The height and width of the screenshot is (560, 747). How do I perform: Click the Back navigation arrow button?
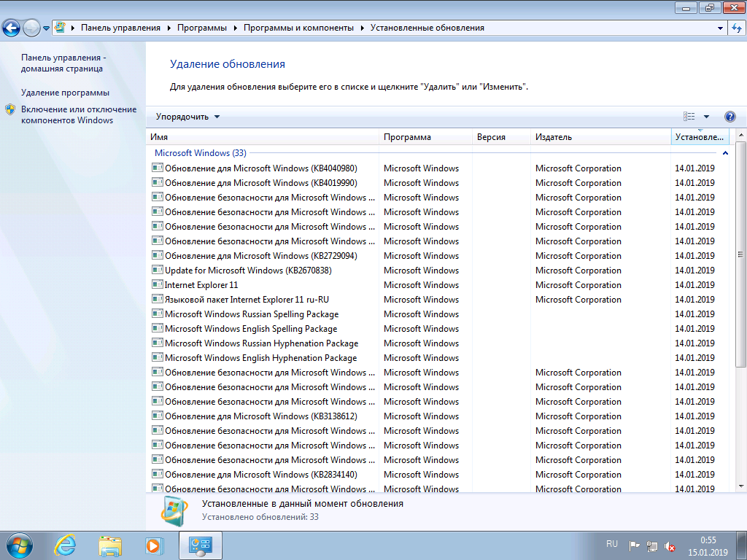[12, 28]
